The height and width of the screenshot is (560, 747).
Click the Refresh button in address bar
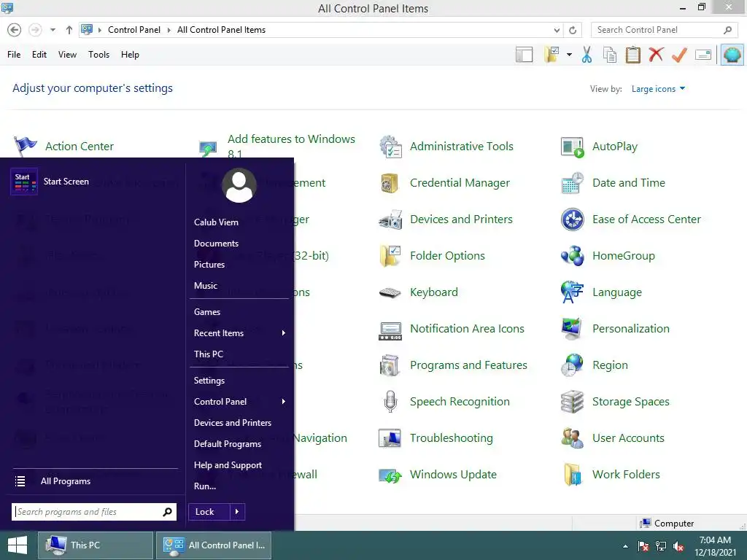coord(573,30)
